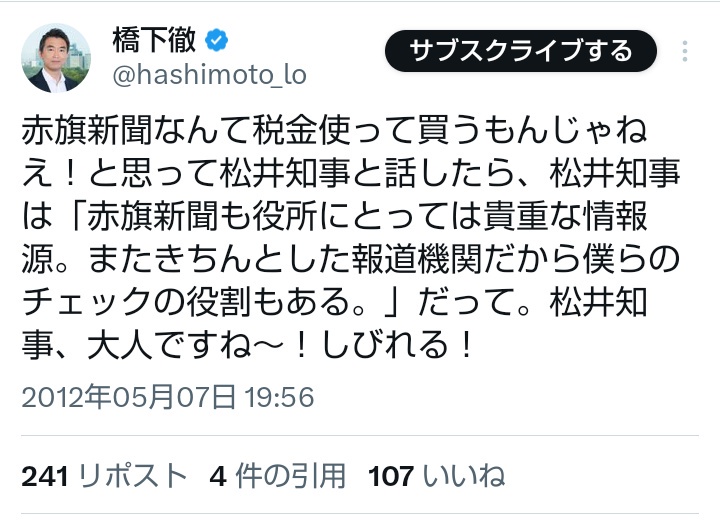Click the number 107 in like stats

pyautogui.click(x=391, y=475)
